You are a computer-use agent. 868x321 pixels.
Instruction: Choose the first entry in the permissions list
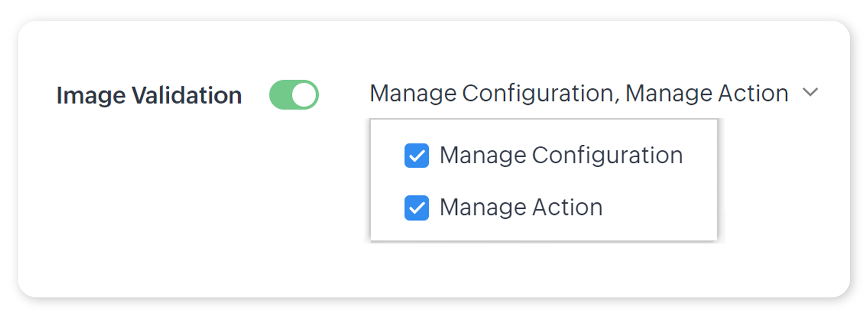tap(561, 155)
